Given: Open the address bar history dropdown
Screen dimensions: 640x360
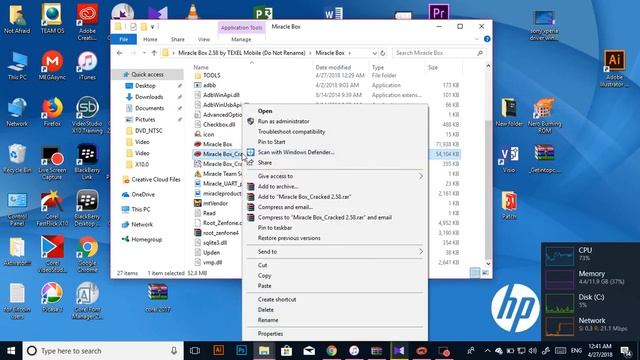Looking at the screenshot, I should [374, 53].
